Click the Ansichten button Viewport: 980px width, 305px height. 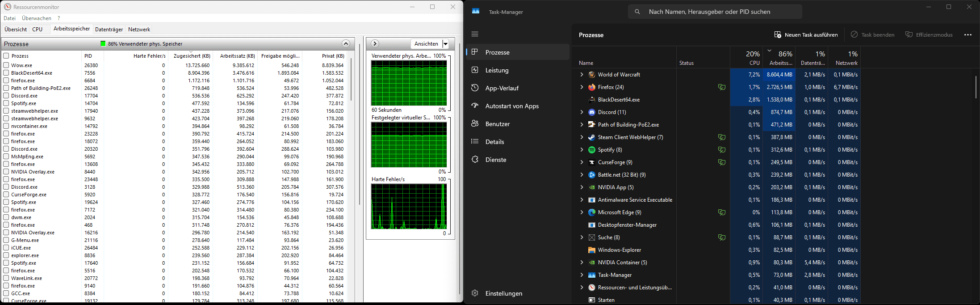point(426,44)
